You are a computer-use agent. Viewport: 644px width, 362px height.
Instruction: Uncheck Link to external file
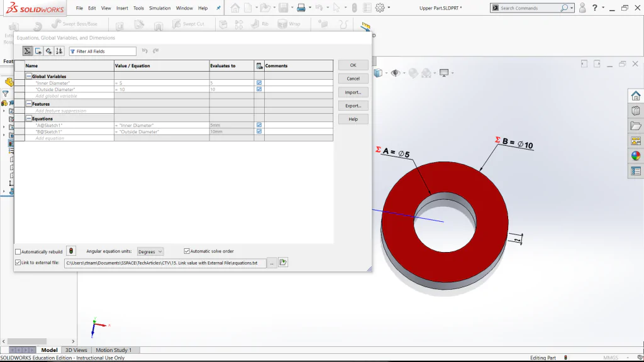[18, 263]
